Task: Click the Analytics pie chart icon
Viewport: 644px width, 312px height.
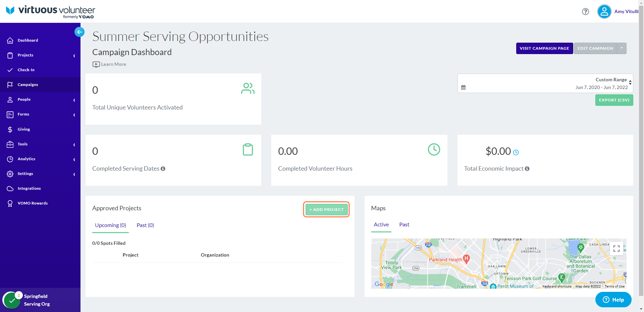Action: (x=10, y=159)
